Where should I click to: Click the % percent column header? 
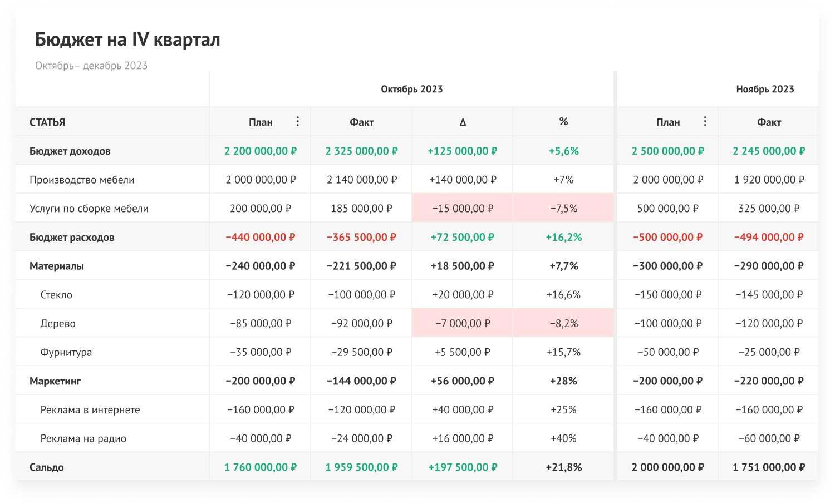[563, 122]
